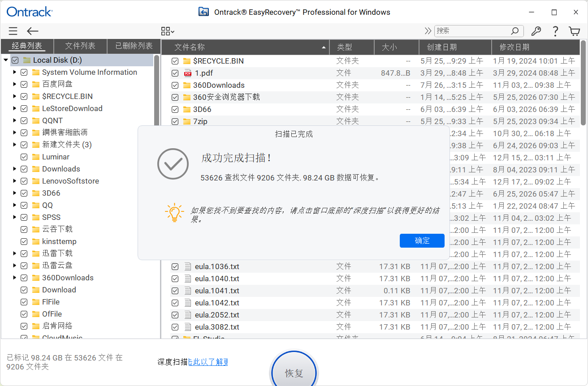
Task: Switch to the 已删除列表 tab
Action: click(134, 46)
